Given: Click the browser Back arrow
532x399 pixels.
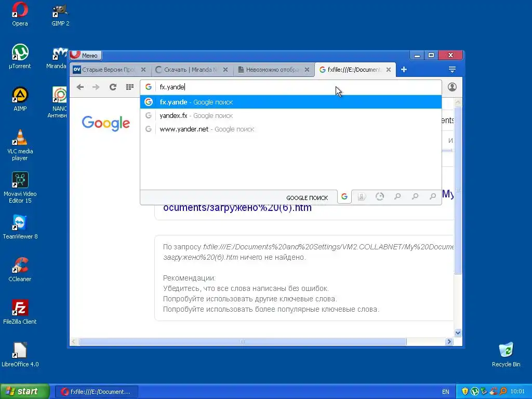Looking at the screenshot, I should [x=80, y=87].
